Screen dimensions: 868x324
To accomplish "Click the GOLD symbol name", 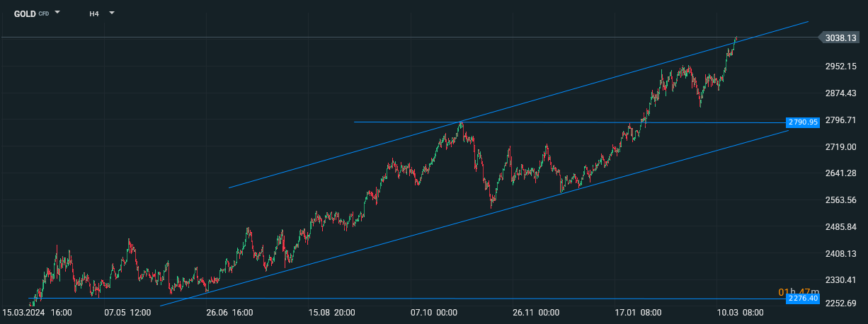I will point(25,13).
